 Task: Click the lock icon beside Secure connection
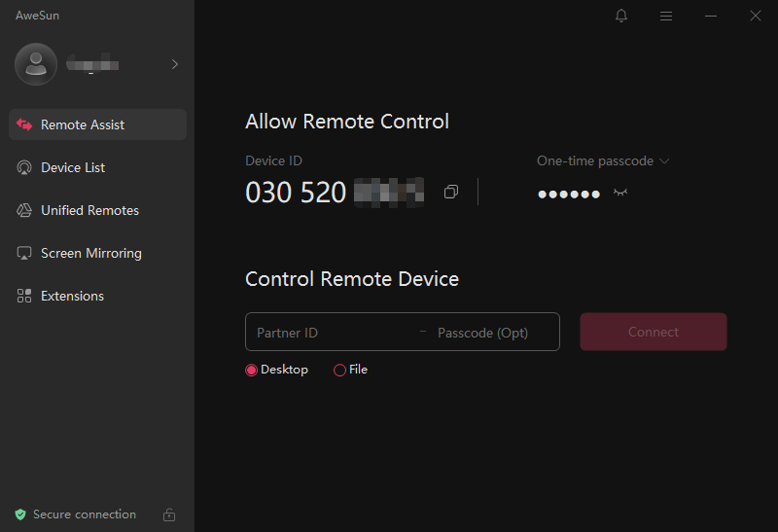click(x=169, y=514)
